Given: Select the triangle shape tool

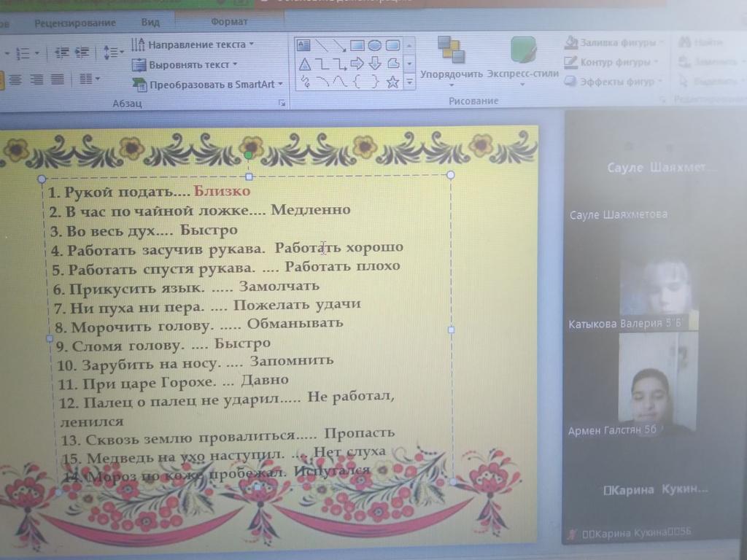Looking at the screenshot, I should [x=305, y=63].
